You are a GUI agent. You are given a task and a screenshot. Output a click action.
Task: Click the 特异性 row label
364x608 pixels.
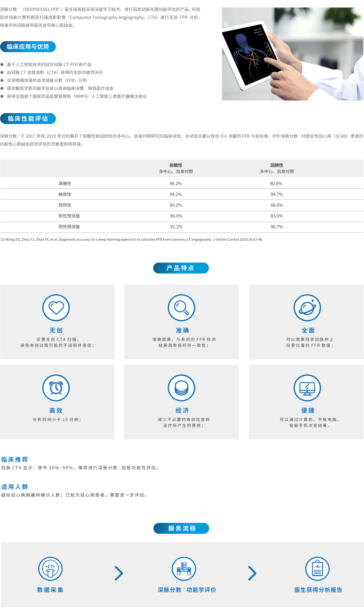[x=65, y=205]
